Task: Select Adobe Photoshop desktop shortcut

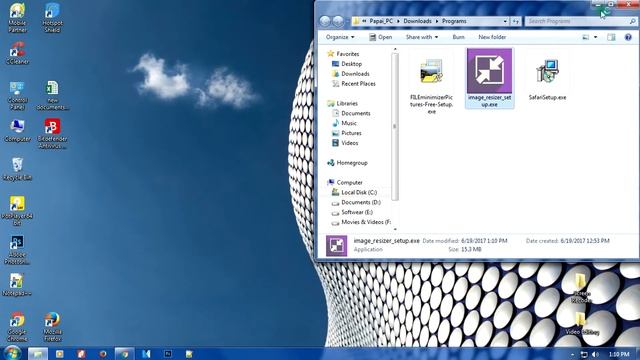Action: (17, 250)
